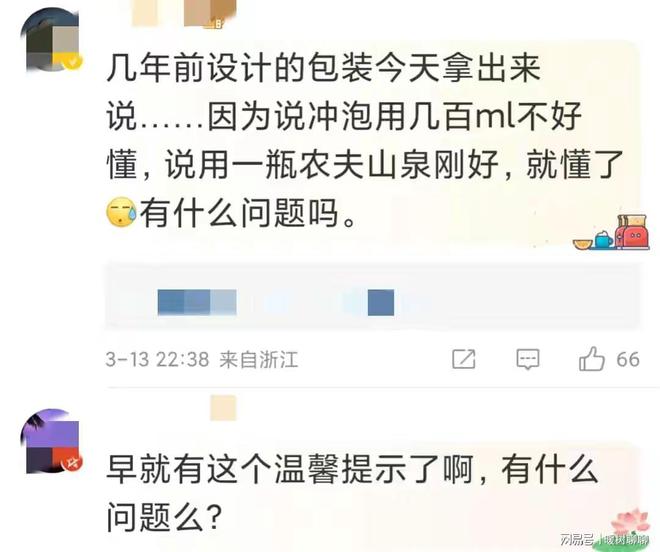Tap the red badge on second avatar
The width and height of the screenshot is (660, 552).
click(x=73, y=463)
